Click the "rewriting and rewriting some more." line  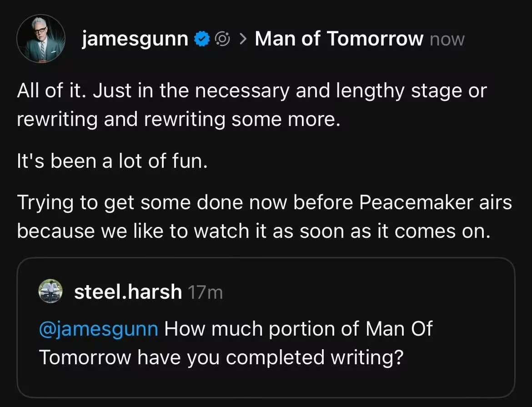click(178, 120)
